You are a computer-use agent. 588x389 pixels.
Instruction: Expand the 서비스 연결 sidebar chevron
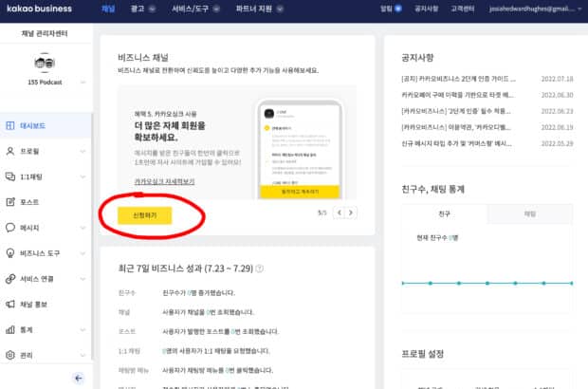coord(83,279)
